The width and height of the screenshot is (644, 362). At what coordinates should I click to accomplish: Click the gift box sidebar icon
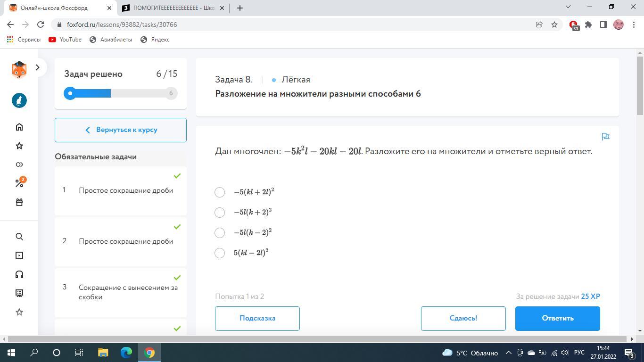pyautogui.click(x=19, y=202)
